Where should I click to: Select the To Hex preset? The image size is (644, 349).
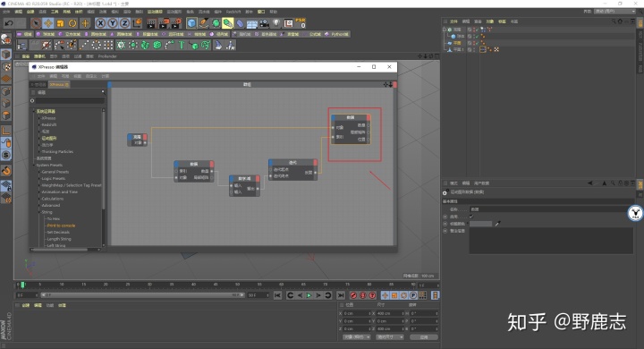pyautogui.click(x=53, y=218)
